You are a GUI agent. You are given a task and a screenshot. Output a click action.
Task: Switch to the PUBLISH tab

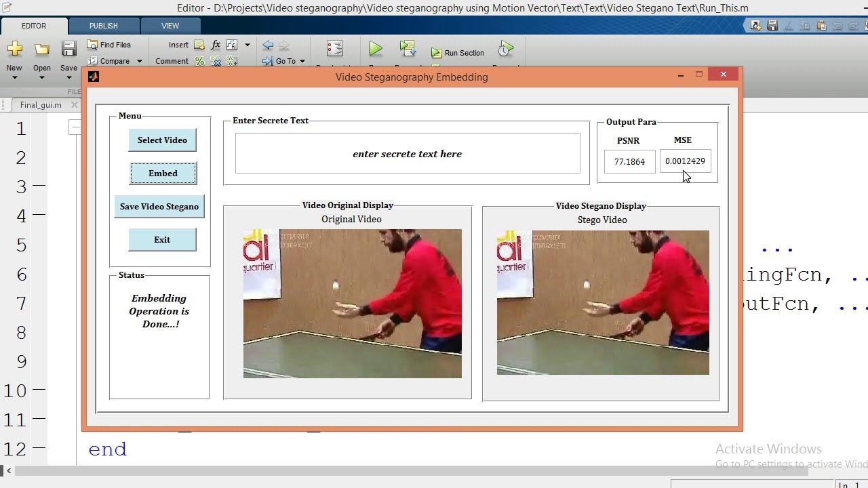pos(104,26)
